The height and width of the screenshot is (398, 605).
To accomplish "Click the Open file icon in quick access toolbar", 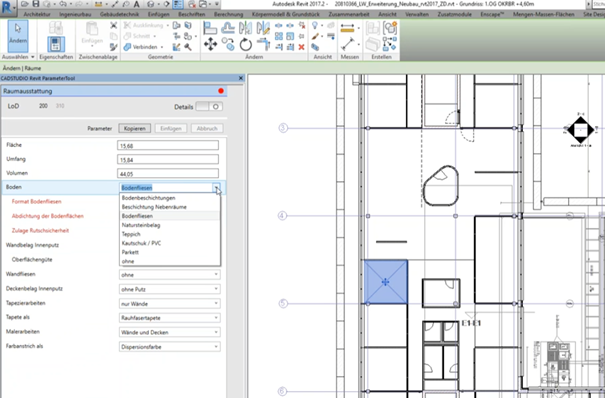I will pos(25,4).
